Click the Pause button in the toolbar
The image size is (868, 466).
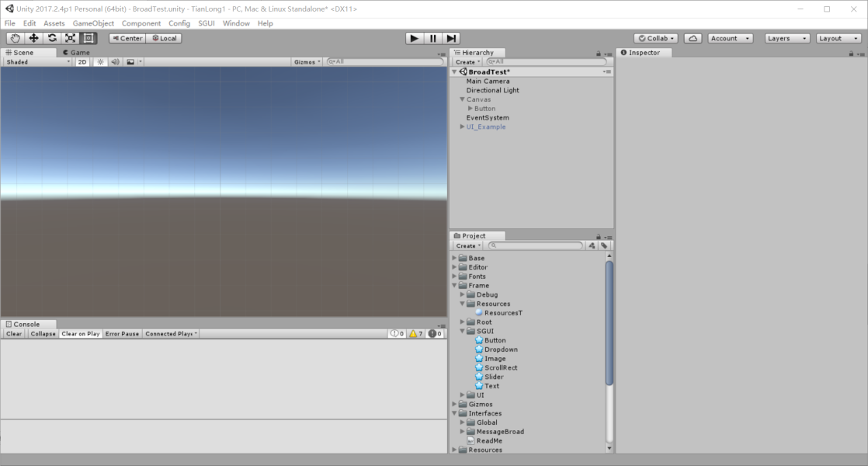click(433, 38)
